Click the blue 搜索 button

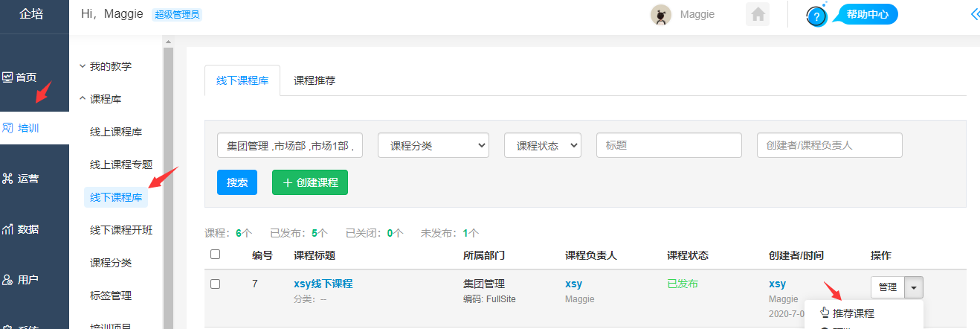237,182
